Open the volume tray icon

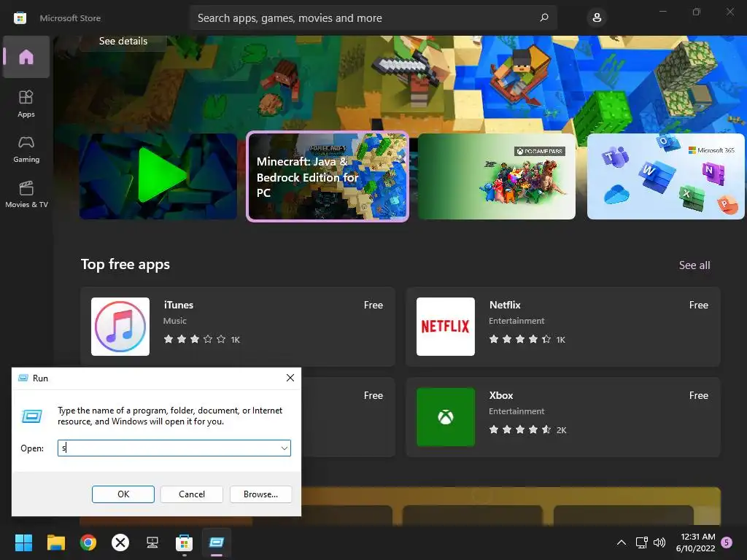coord(659,542)
